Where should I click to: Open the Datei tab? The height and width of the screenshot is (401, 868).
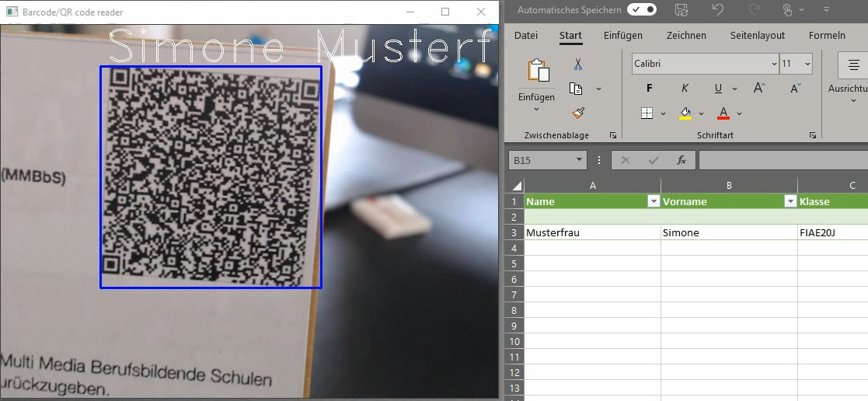(526, 36)
